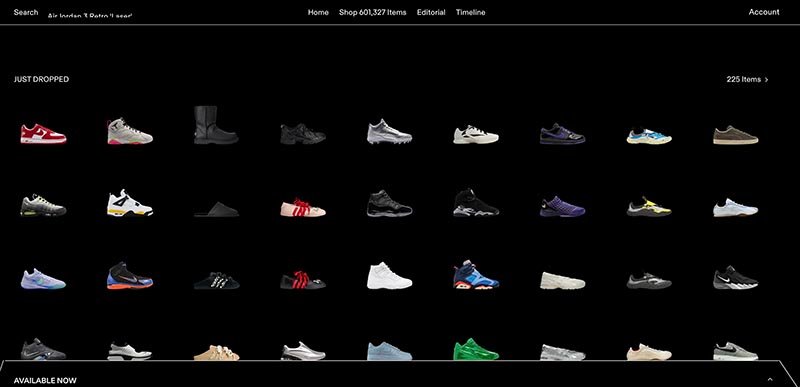Open the Timeline section

(470, 12)
